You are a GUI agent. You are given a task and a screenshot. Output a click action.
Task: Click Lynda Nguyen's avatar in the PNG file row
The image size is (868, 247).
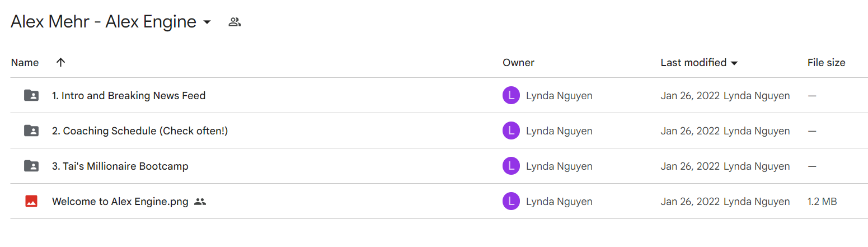(x=511, y=202)
